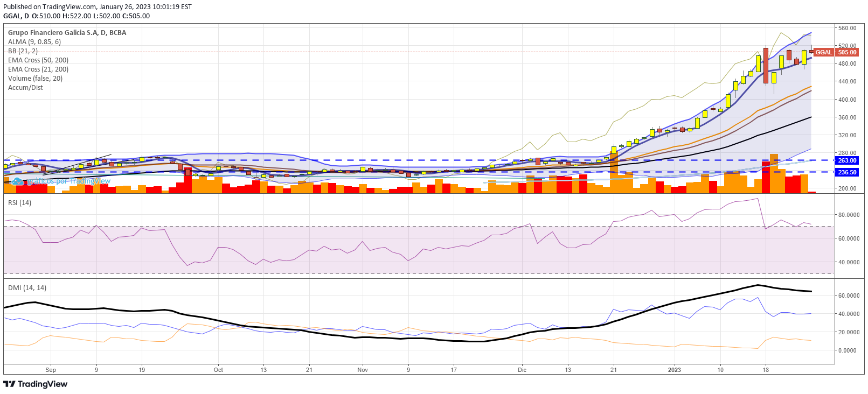Viewport: 868px width, 394px height.
Task: Click the Grupo Financiero Galicia chart title
Action: [67, 33]
